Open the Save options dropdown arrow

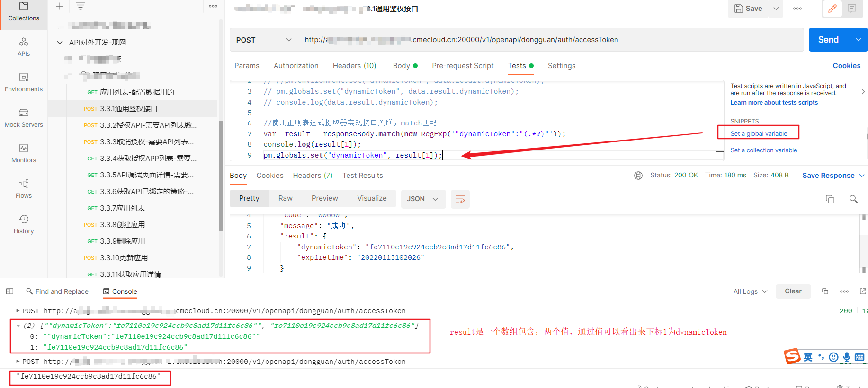pos(776,9)
